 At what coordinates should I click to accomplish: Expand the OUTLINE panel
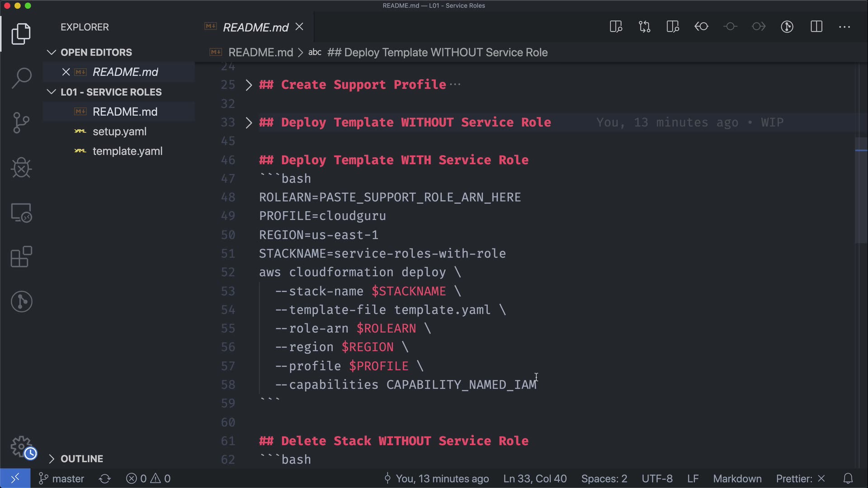(x=82, y=459)
